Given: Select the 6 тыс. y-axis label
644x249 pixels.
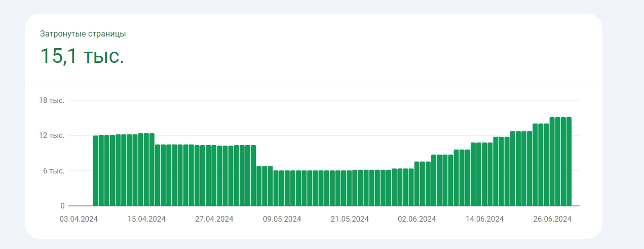Looking at the screenshot, I should point(54,171).
